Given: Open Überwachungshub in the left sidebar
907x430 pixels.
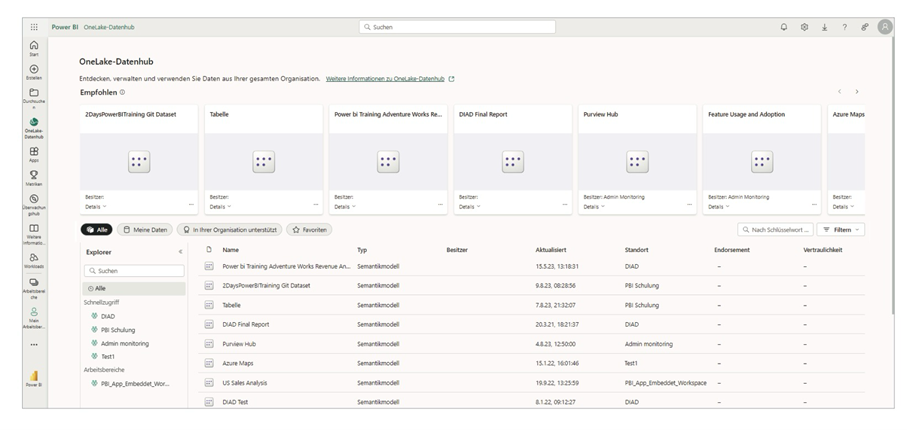Looking at the screenshot, I should point(34,205).
